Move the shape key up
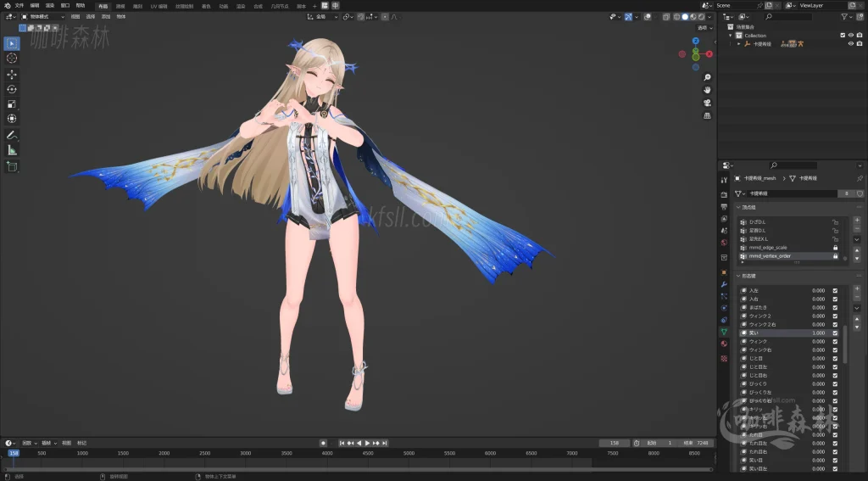Image resolution: width=868 pixels, height=481 pixels. [857, 319]
